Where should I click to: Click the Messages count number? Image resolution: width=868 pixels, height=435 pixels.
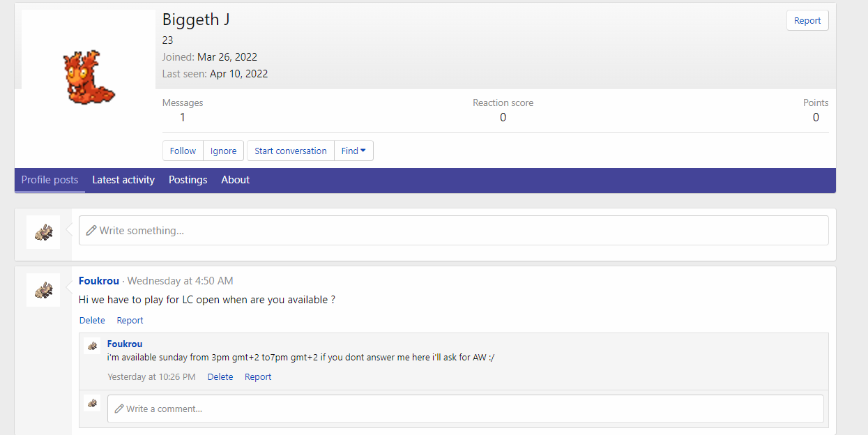[x=183, y=117]
